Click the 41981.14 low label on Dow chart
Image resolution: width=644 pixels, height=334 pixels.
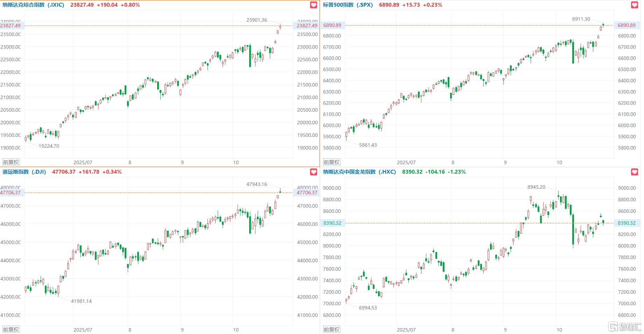click(x=81, y=301)
